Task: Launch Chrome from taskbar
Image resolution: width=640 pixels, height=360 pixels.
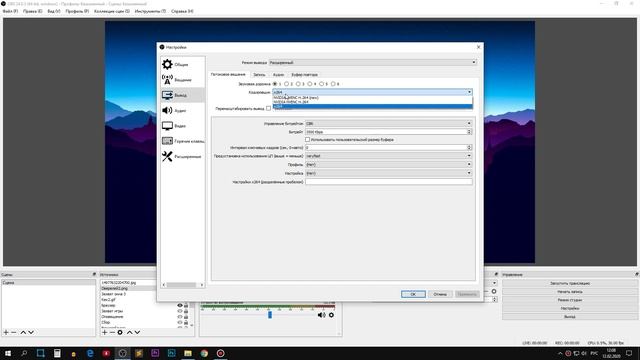Action: point(204,353)
